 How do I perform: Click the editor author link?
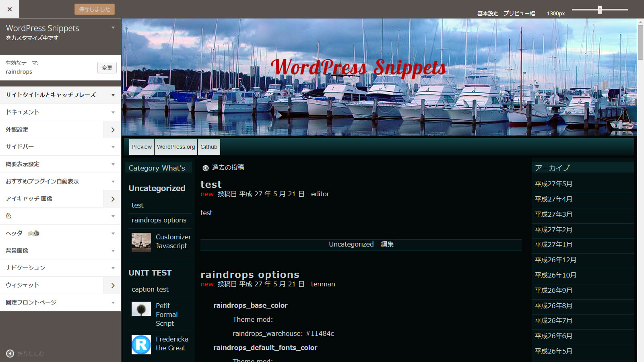tap(320, 194)
